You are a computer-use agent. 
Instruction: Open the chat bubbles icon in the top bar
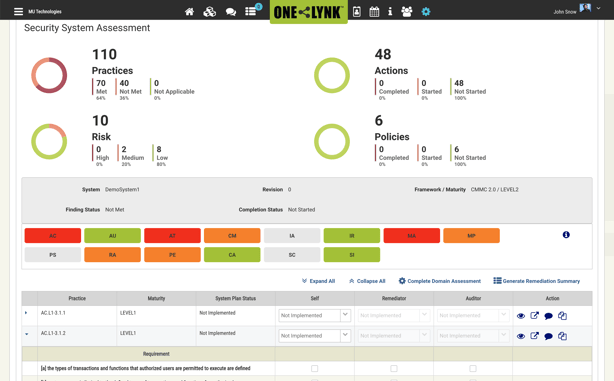click(x=231, y=12)
